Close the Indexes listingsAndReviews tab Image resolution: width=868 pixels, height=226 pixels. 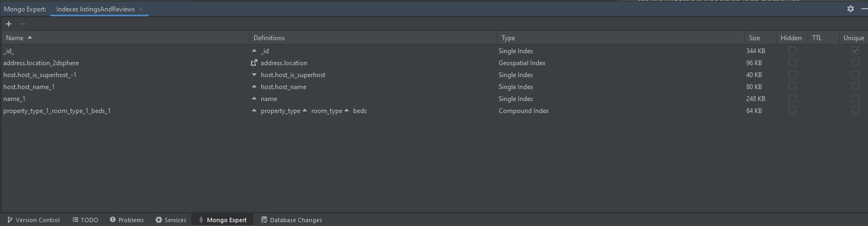141,9
